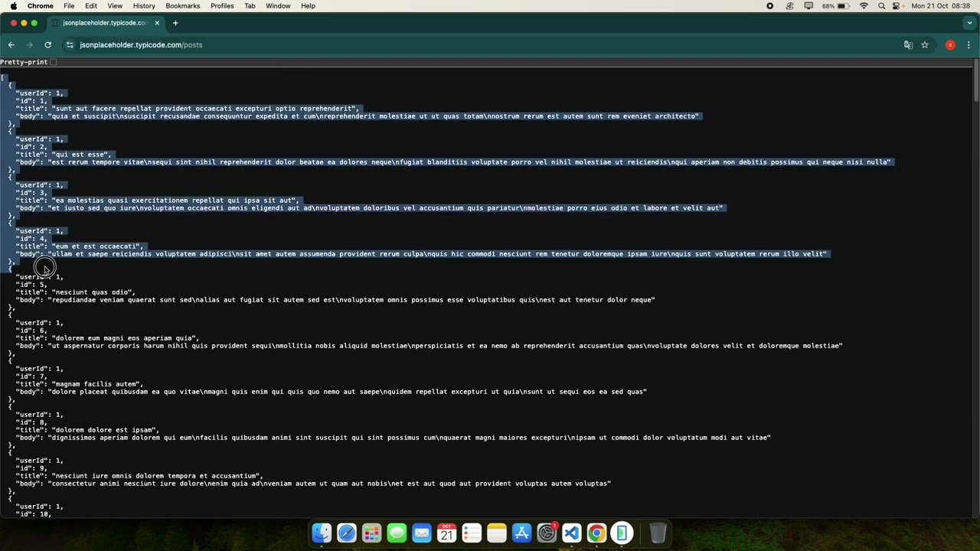Open App Store from the Dock

coord(521,533)
